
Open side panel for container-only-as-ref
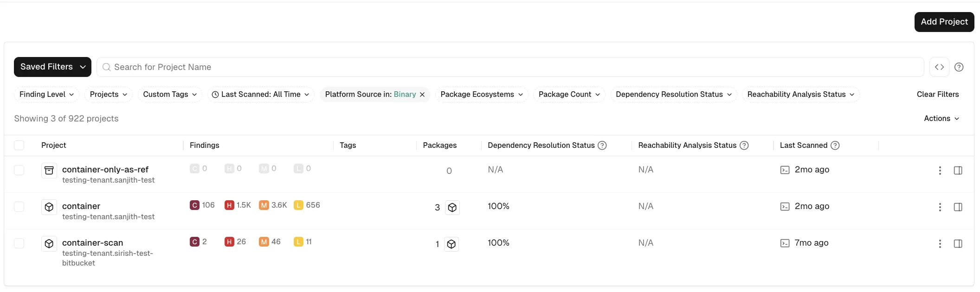click(x=958, y=171)
